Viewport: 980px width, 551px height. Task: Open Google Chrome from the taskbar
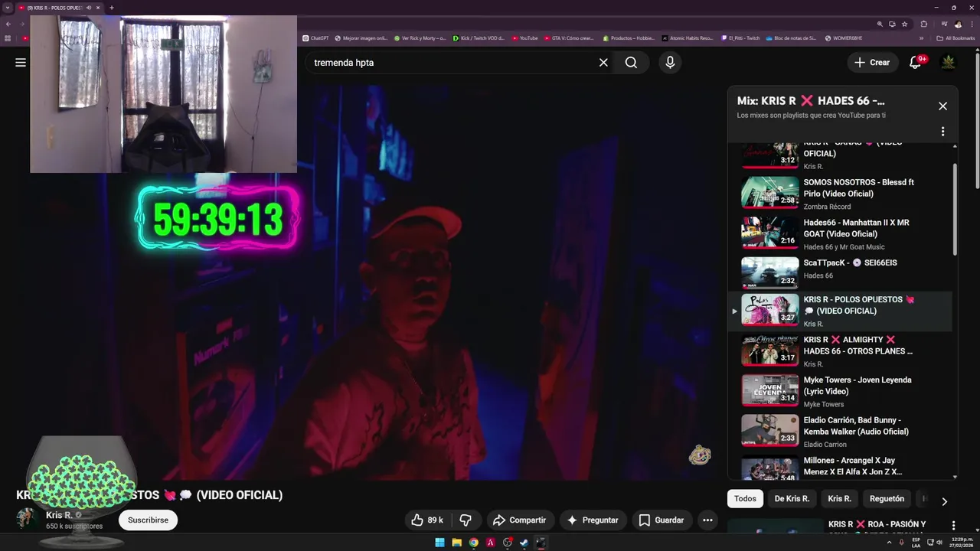pyautogui.click(x=474, y=543)
